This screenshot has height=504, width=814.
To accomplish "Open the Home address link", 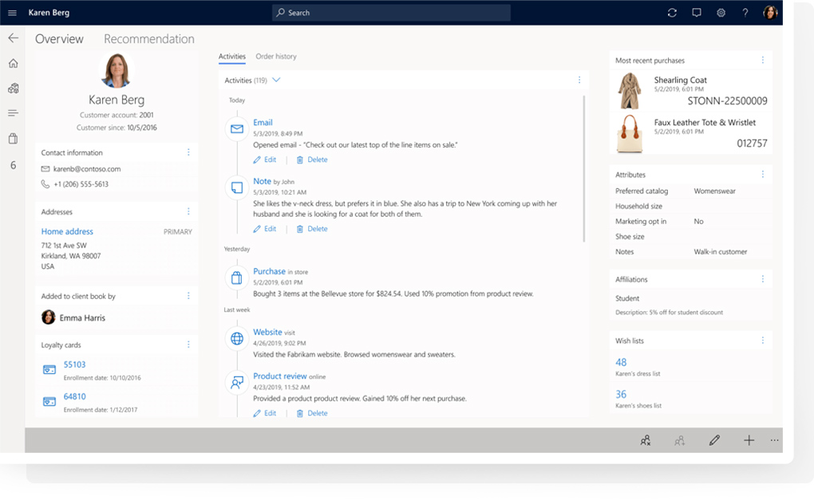I will [x=67, y=231].
